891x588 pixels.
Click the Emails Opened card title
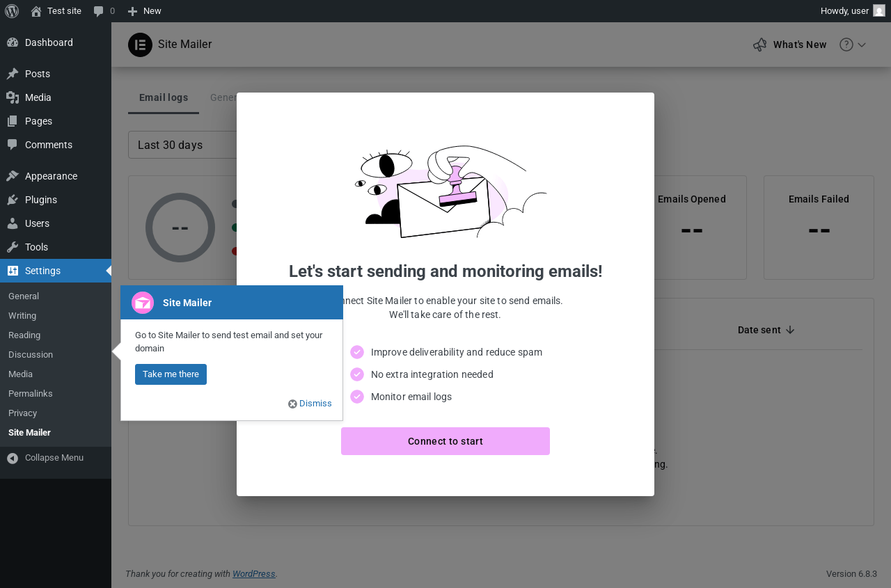692,199
